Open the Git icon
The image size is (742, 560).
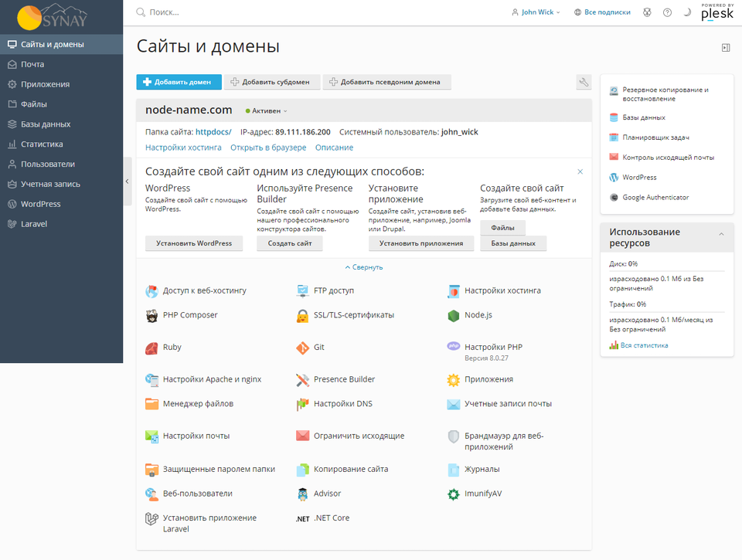pos(302,348)
